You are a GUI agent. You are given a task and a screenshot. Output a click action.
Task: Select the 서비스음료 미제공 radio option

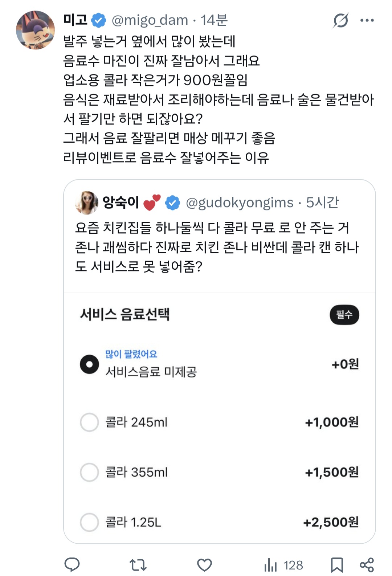pos(89,364)
